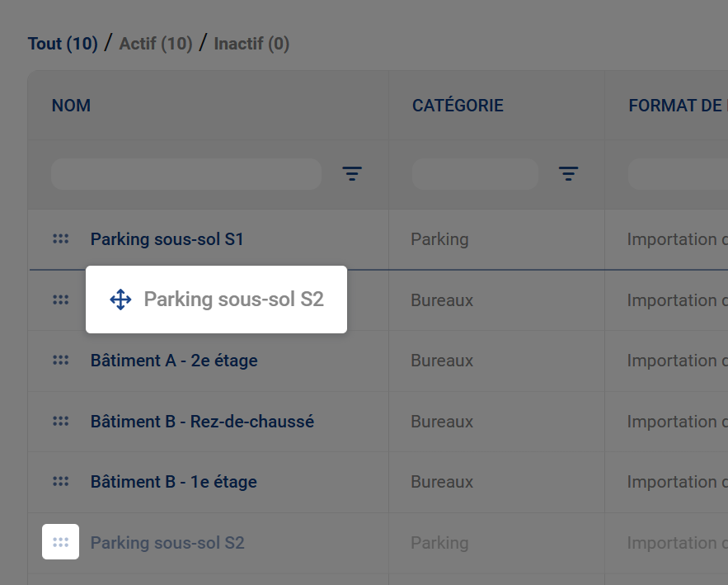Screen dimensions: 728x585
Task: Sort by the NOM column header
Action: coord(72,106)
